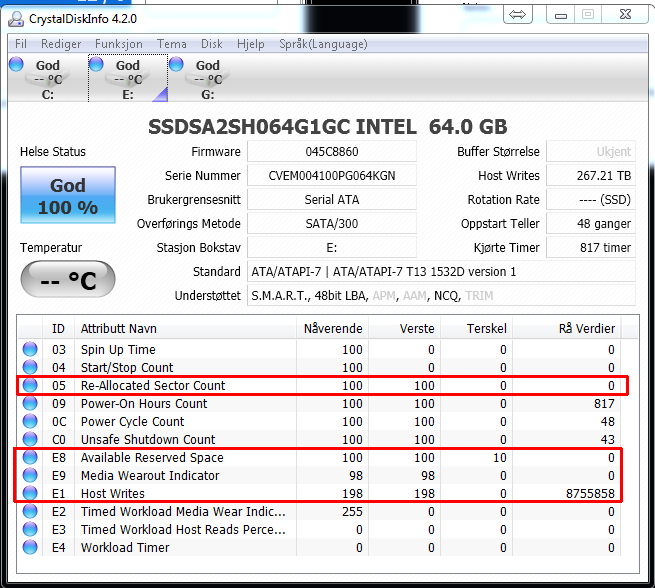Click the SATA/300 transfer mode field
655x588 pixels.
pos(332,223)
